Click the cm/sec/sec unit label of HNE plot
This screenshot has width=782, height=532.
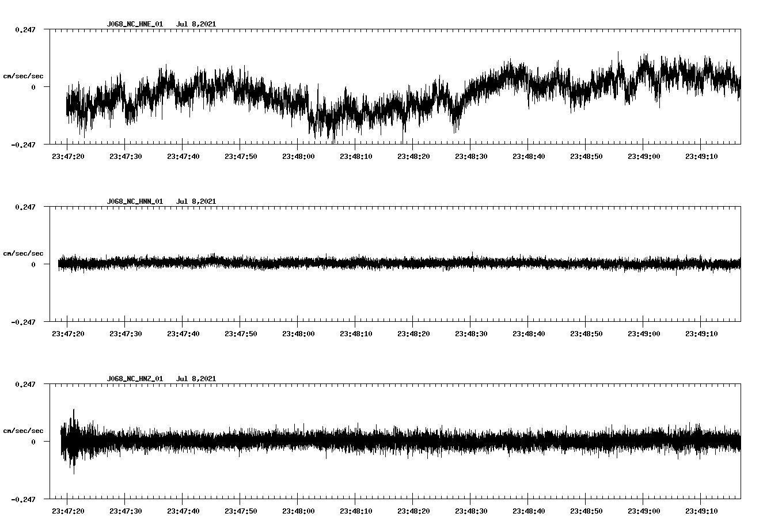click(x=23, y=76)
